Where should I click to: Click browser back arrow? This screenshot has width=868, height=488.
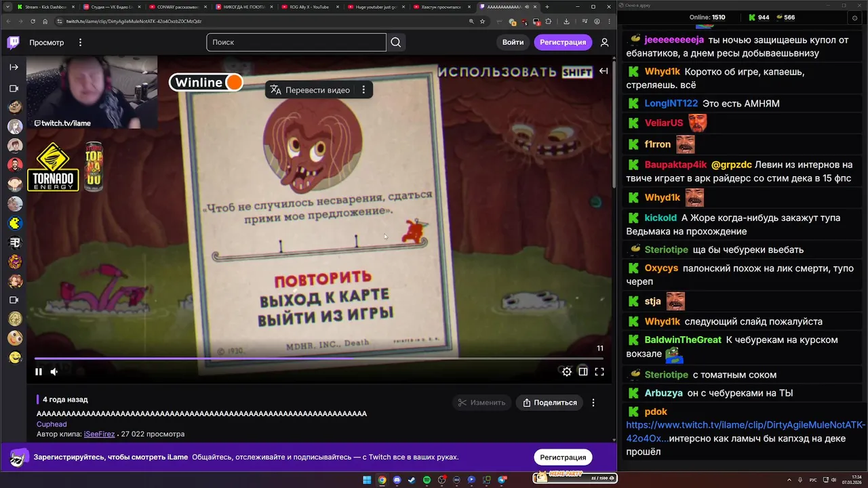click(x=9, y=21)
